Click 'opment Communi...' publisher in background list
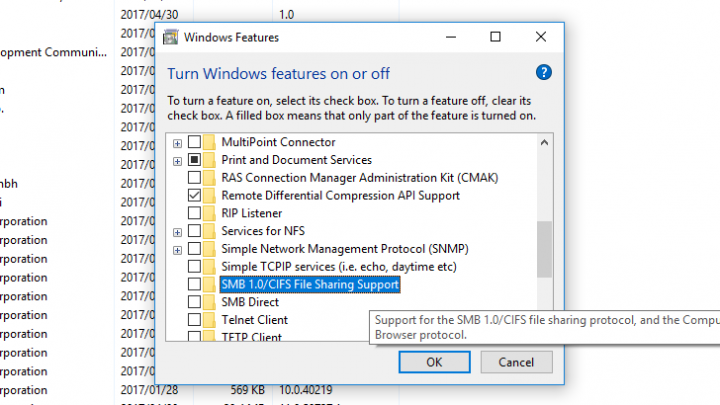 [x=53, y=52]
